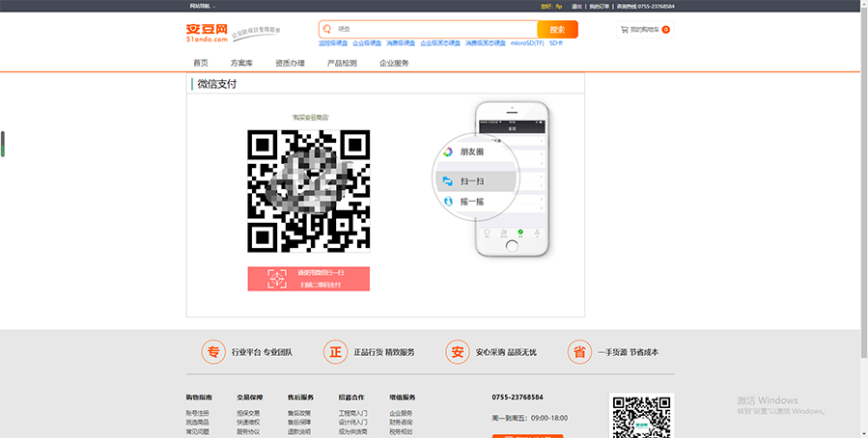Click the footer phone number 0755-23768584
This screenshot has height=438, width=868.
(518, 397)
